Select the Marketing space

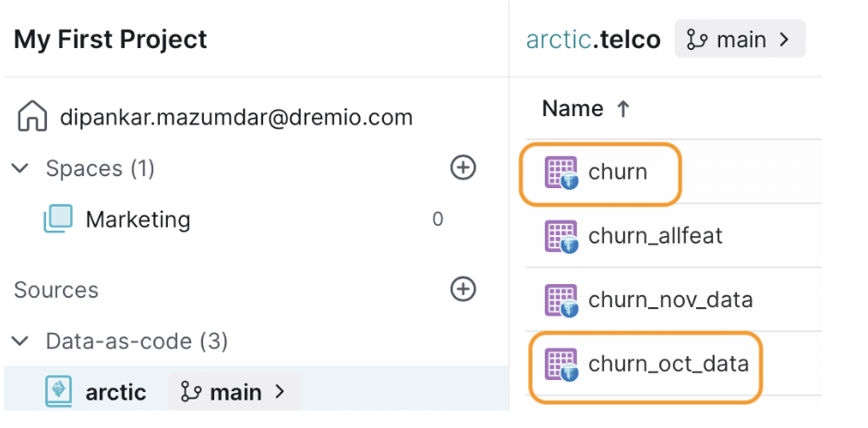click(x=138, y=220)
